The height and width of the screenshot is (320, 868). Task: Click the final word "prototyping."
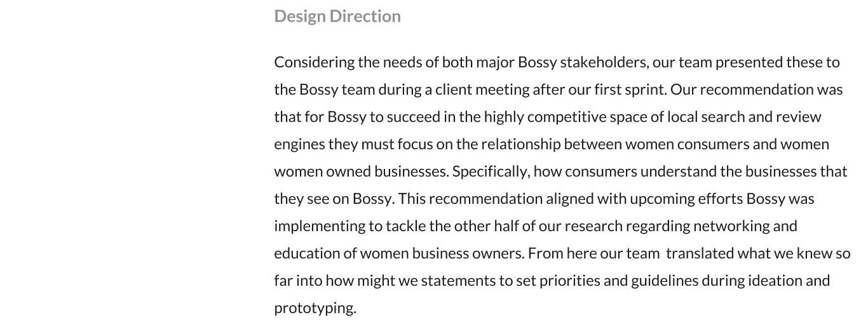[315, 309]
